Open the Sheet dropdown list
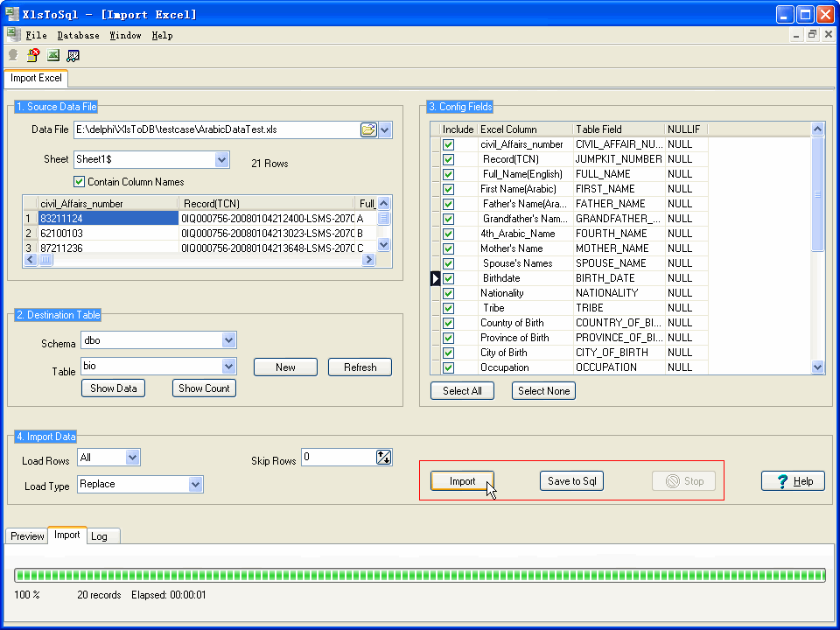The width and height of the screenshot is (840, 630). click(222, 160)
